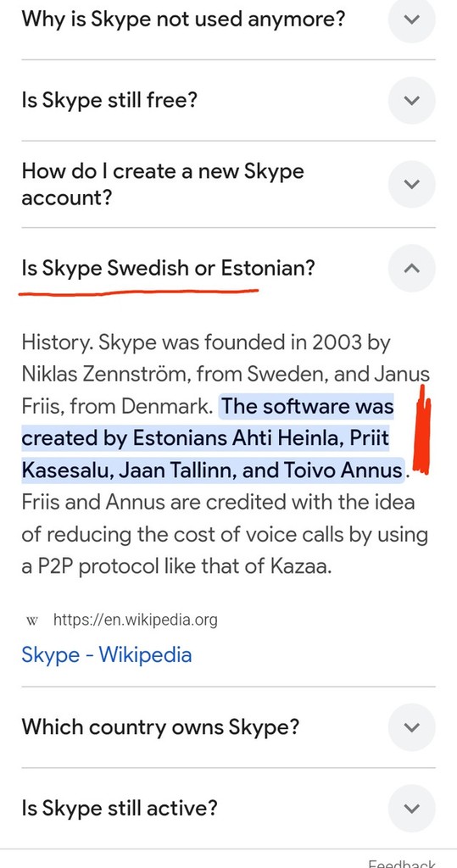Screen dimensions: 457x868
Task: Click the question 'Is Skype Swedish or Estonian?'
Action: click(x=168, y=269)
